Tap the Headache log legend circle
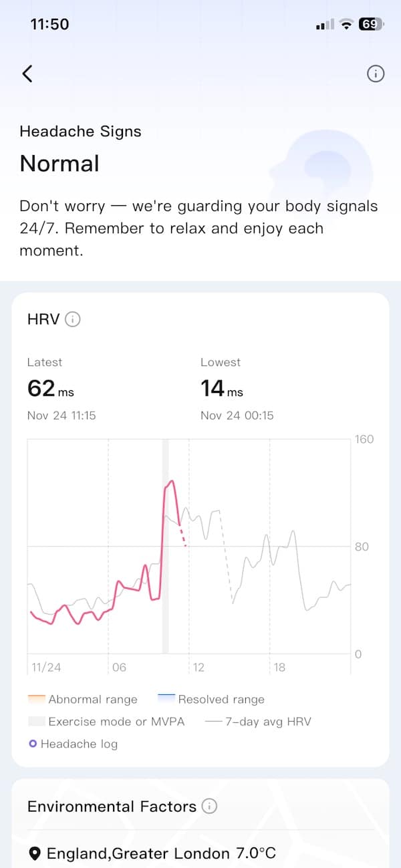 (33, 744)
